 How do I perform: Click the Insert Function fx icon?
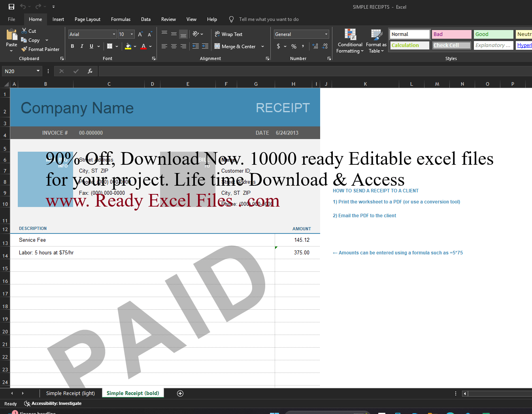pos(90,71)
